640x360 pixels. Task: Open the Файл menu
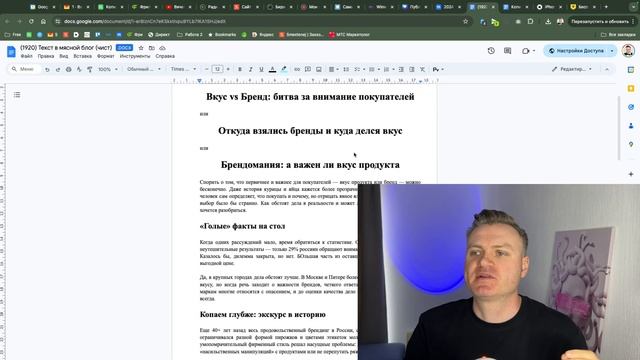27,56
